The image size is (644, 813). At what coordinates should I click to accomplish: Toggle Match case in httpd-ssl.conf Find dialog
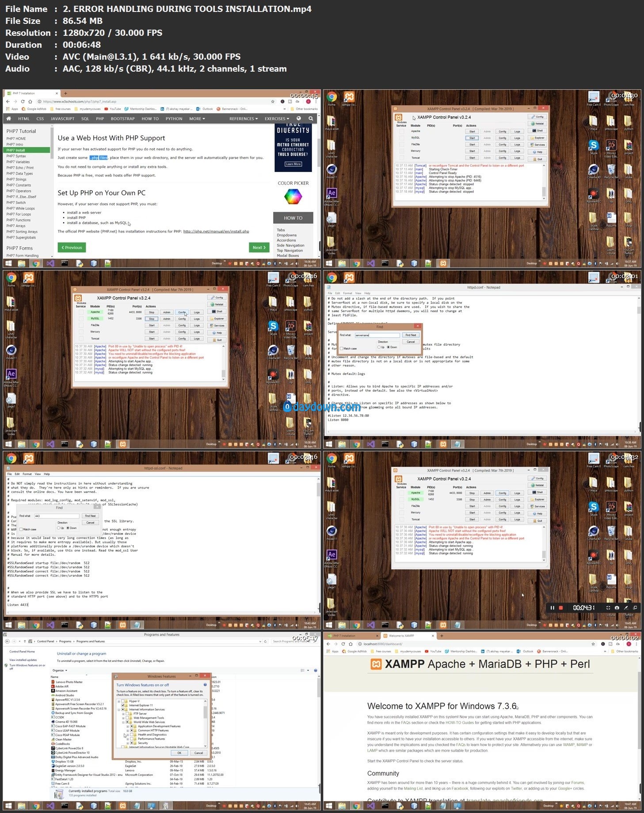[x=21, y=529]
